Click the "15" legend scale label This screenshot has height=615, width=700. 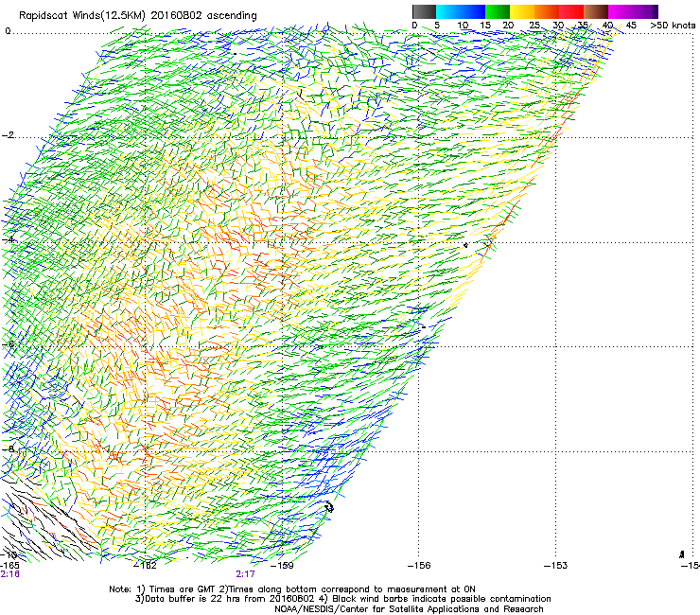tap(485, 26)
